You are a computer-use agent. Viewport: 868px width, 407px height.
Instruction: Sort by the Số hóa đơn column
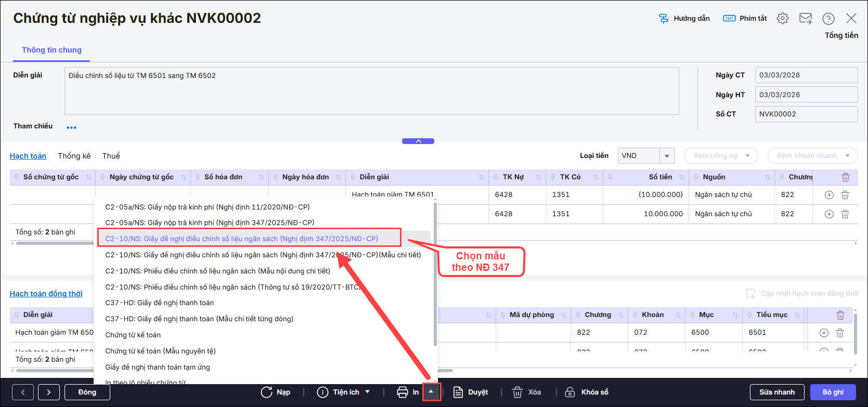click(262, 177)
